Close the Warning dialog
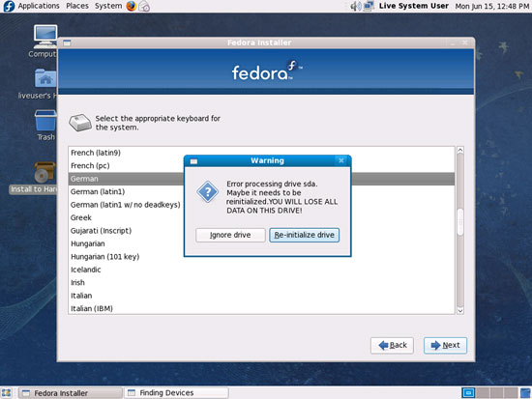 pyautogui.click(x=341, y=160)
